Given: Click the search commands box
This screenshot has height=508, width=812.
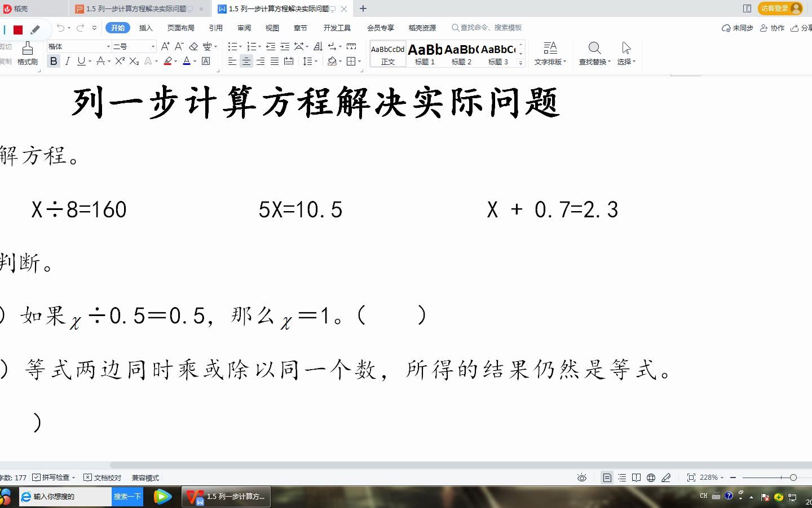Looking at the screenshot, I should pos(487,28).
